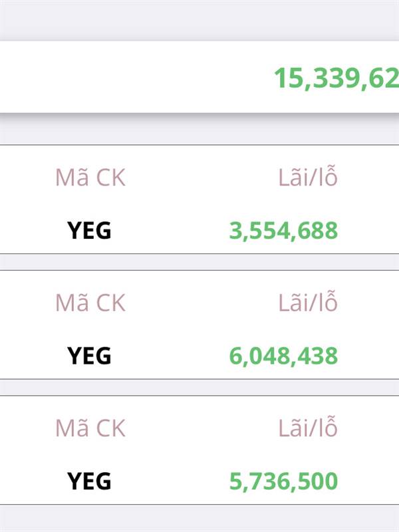The width and height of the screenshot is (399, 532).
Task: Tap the Mã CK header in first card
Action: 90,178
